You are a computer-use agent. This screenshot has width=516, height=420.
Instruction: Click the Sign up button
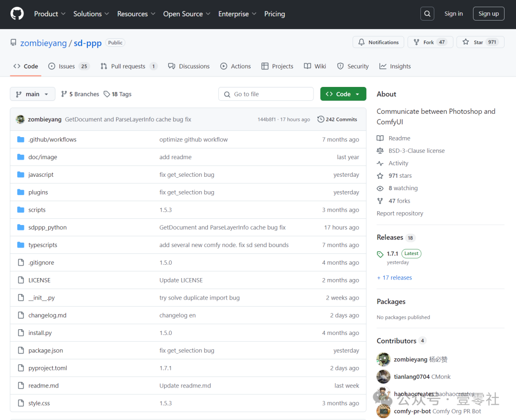[x=488, y=14]
